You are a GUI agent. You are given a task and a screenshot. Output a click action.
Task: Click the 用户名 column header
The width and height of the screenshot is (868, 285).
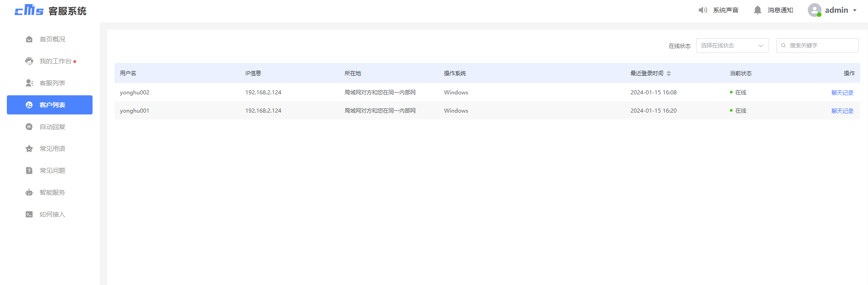[x=128, y=73]
